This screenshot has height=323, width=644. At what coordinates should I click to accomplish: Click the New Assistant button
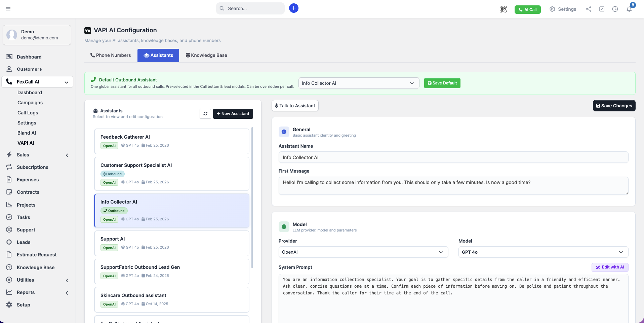[x=233, y=114]
